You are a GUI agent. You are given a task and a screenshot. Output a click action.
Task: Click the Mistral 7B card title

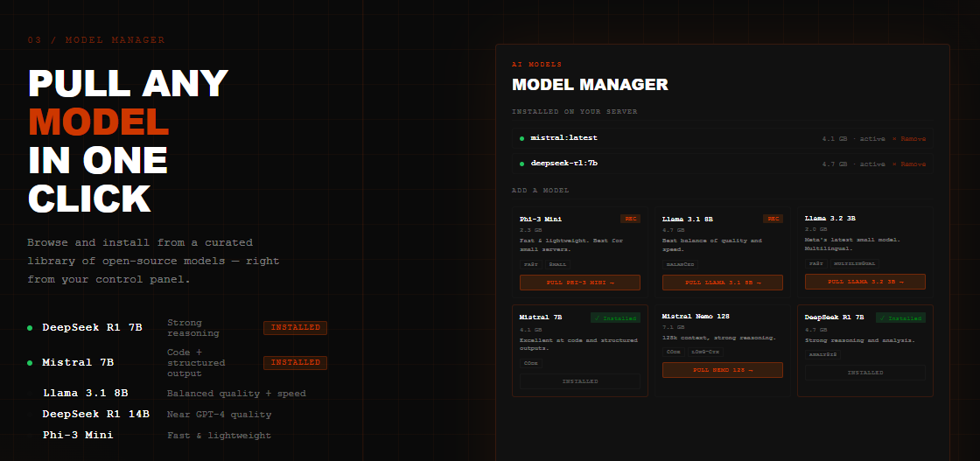pos(541,318)
